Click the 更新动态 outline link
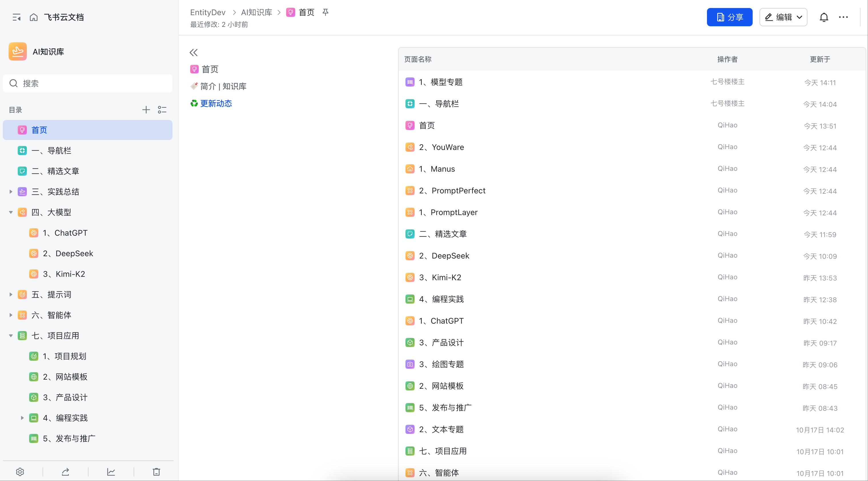This screenshot has width=868, height=481. 216,103
